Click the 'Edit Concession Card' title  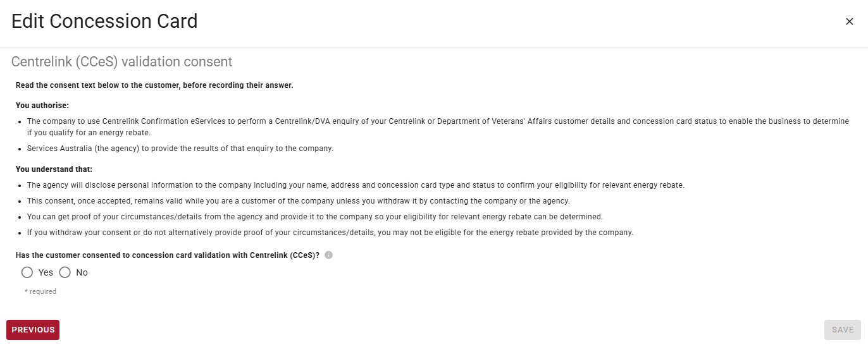click(104, 21)
